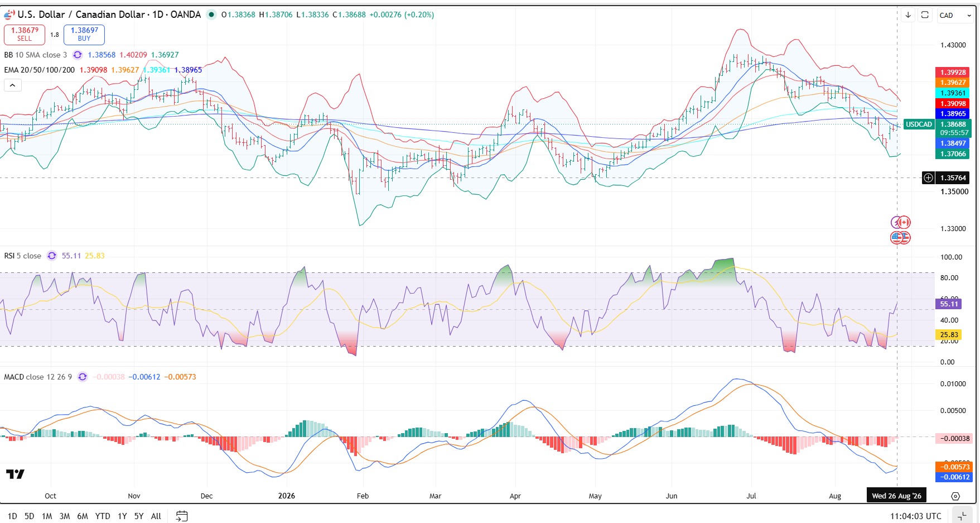This screenshot has width=980, height=523.
Task: Click the orange MACD signal label -0.00573
Action: (x=954, y=467)
